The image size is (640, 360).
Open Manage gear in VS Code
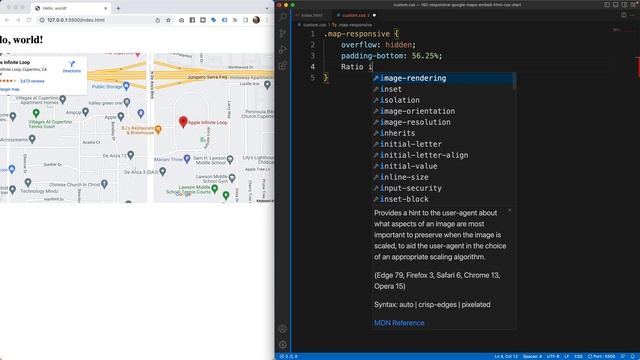(283, 344)
